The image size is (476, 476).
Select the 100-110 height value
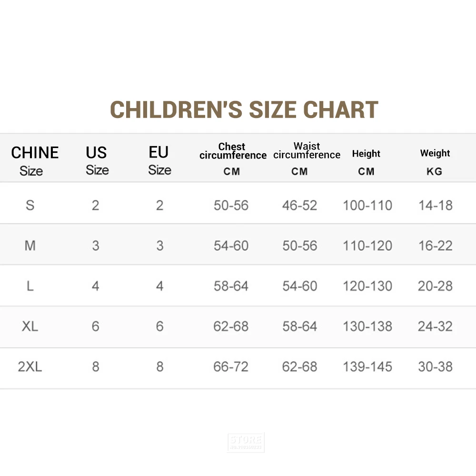coord(367,206)
